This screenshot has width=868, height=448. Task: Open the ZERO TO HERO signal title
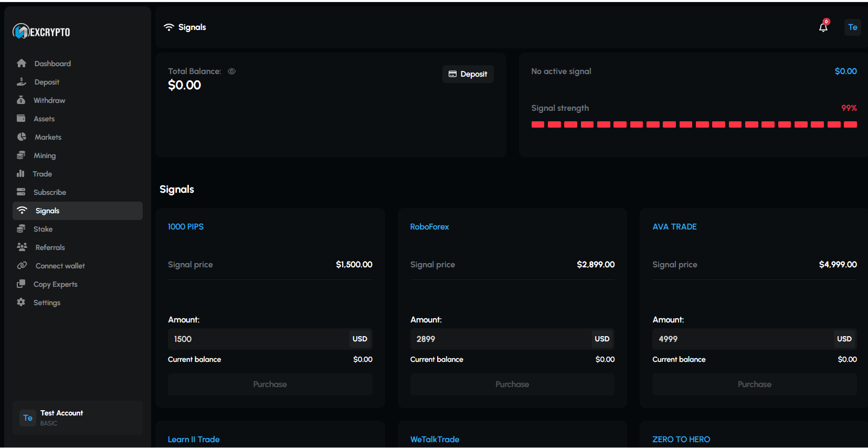tap(681, 439)
